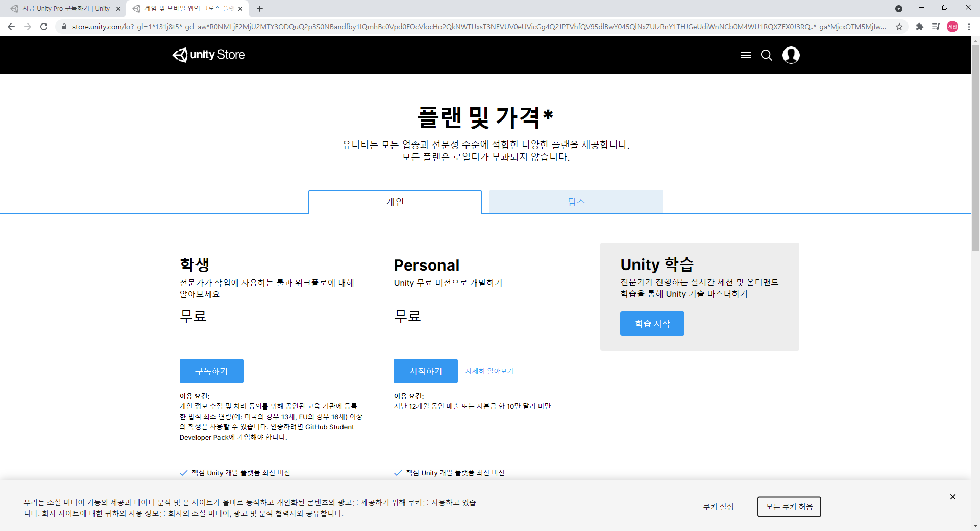Open the hamburger navigation menu
The image size is (980, 531).
point(745,55)
